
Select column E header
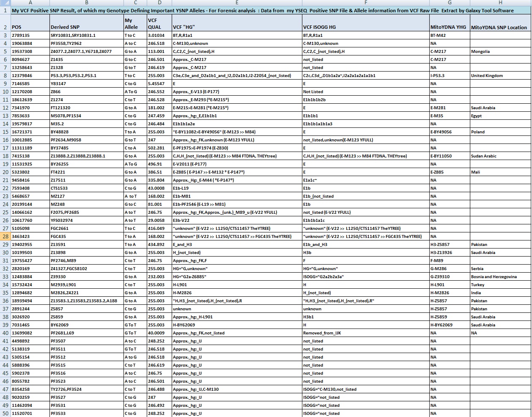point(237,3)
